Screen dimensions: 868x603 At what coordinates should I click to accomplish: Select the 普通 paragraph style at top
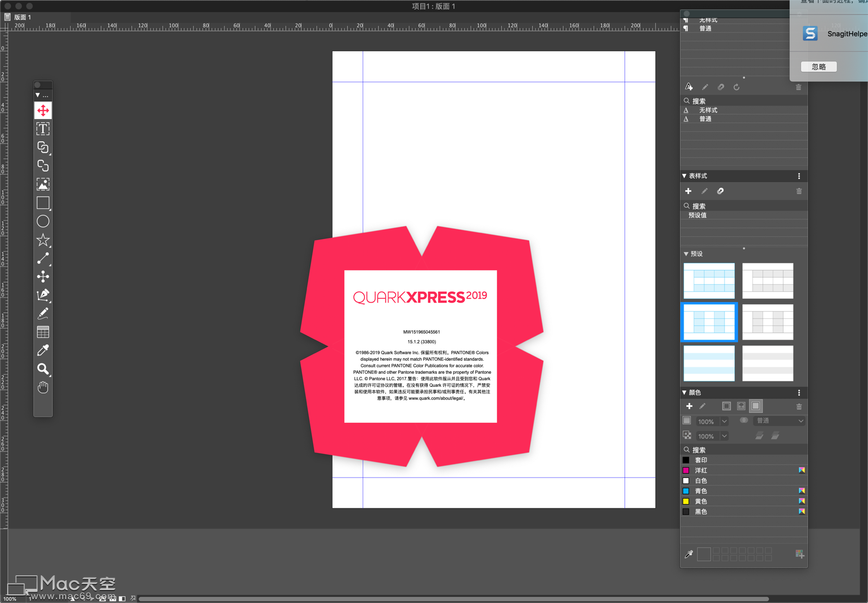click(735, 28)
